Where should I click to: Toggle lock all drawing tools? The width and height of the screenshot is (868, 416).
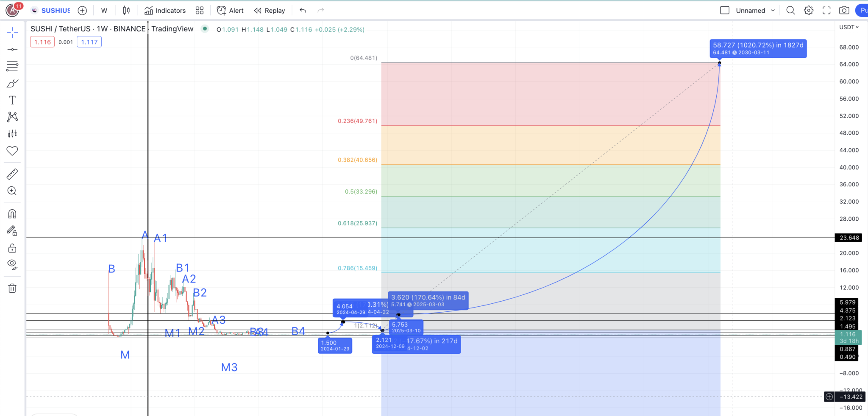12,248
